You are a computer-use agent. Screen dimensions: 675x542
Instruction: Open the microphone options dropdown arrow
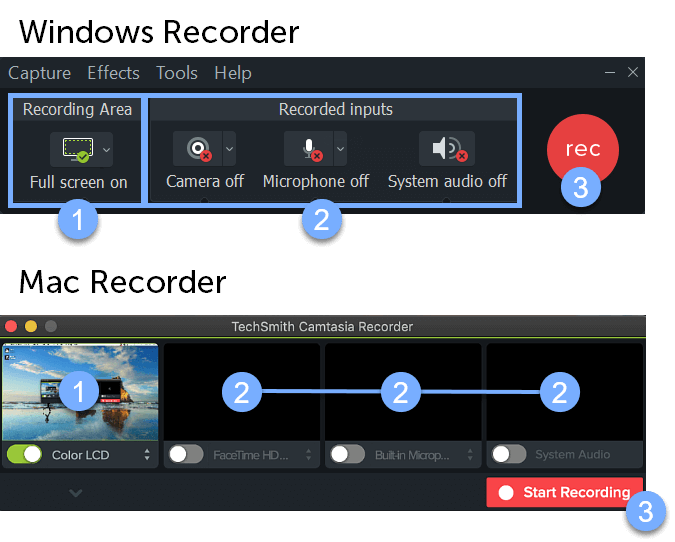pos(341,149)
